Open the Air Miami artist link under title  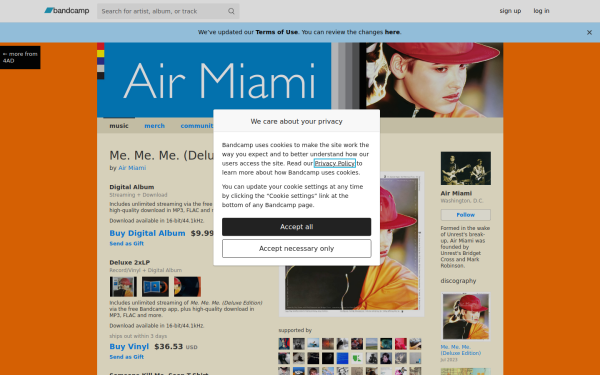pyautogui.click(x=132, y=168)
